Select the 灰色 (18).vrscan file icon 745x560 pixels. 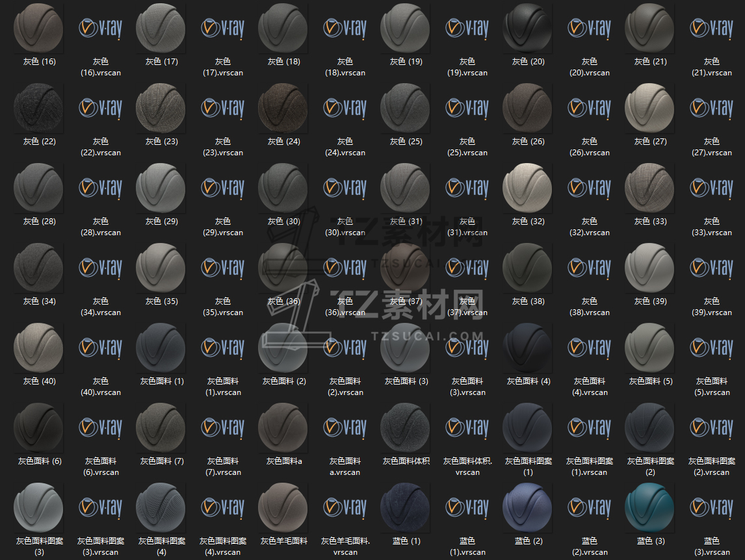tap(345, 28)
